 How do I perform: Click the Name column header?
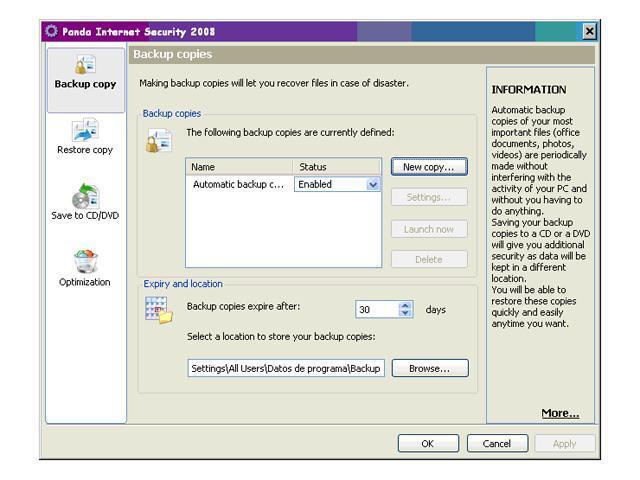click(239, 167)
